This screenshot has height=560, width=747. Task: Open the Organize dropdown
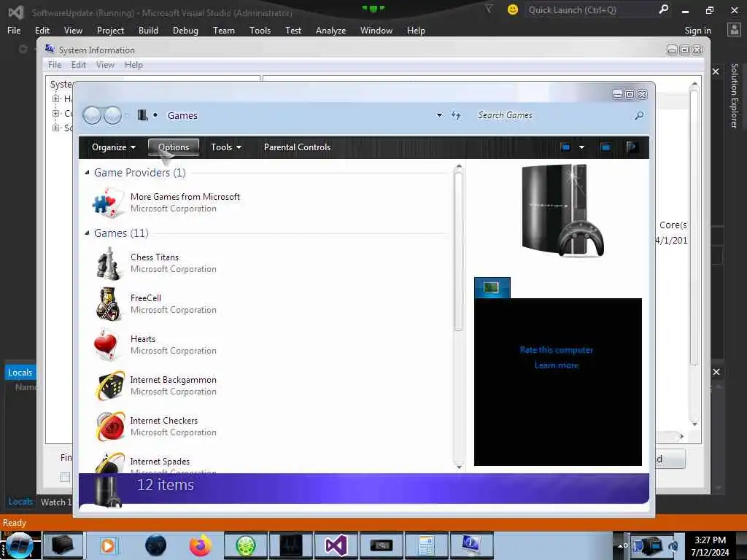coord(113,147)
